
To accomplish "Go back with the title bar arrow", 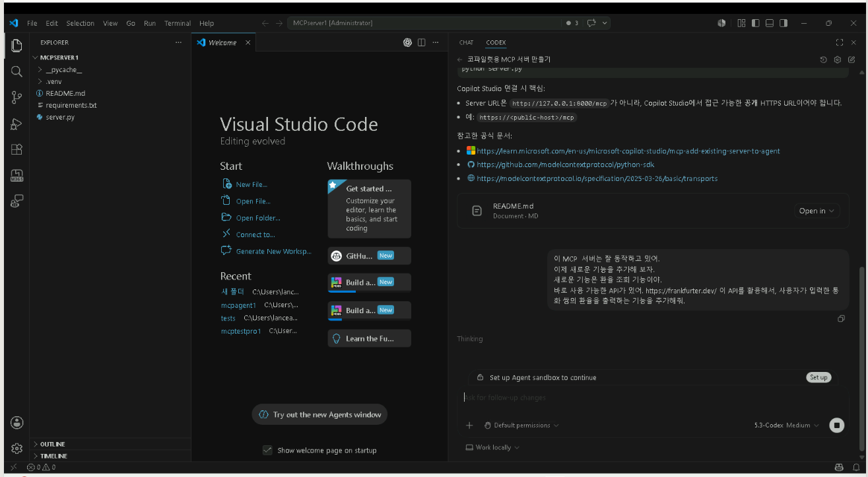I will point(265,23).
